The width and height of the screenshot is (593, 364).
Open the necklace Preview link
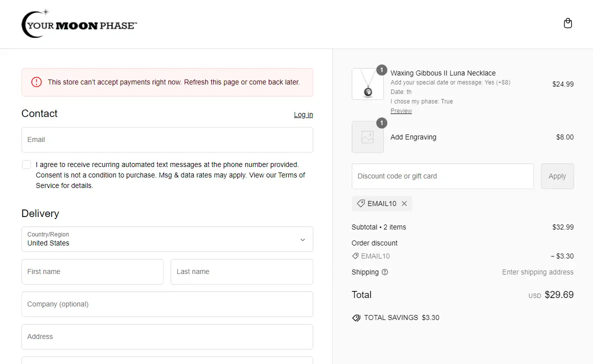[401, 111]
